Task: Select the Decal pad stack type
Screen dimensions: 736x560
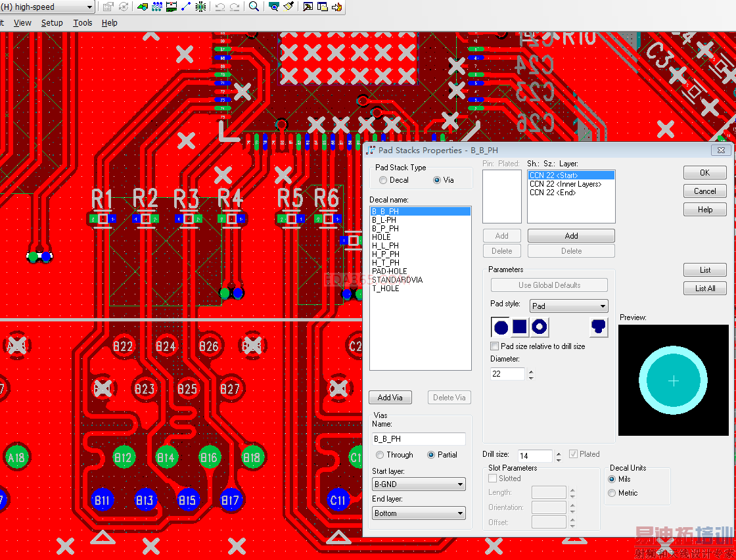Action: click(383, 180)
